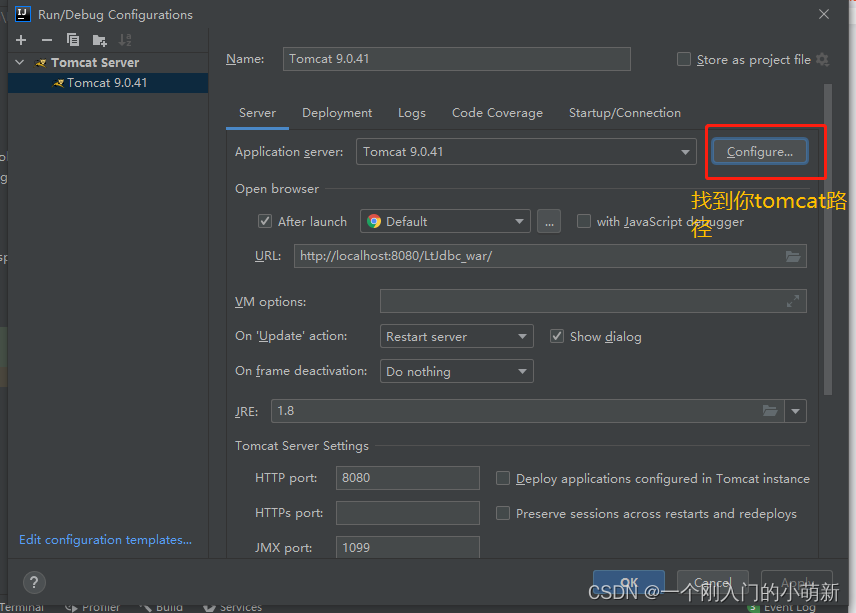Select the Tomcat Server tree node
Screen dimensions: 856x613
point(95,62)
